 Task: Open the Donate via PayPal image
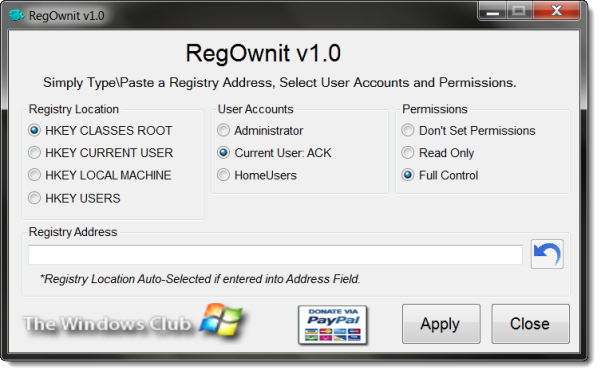tap(333, 325)
